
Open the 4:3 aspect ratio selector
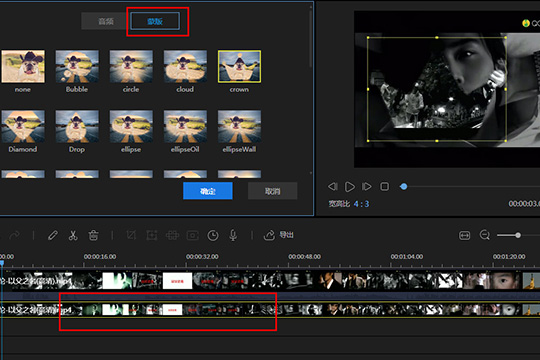pyautogui.click(x=361, y=204)
